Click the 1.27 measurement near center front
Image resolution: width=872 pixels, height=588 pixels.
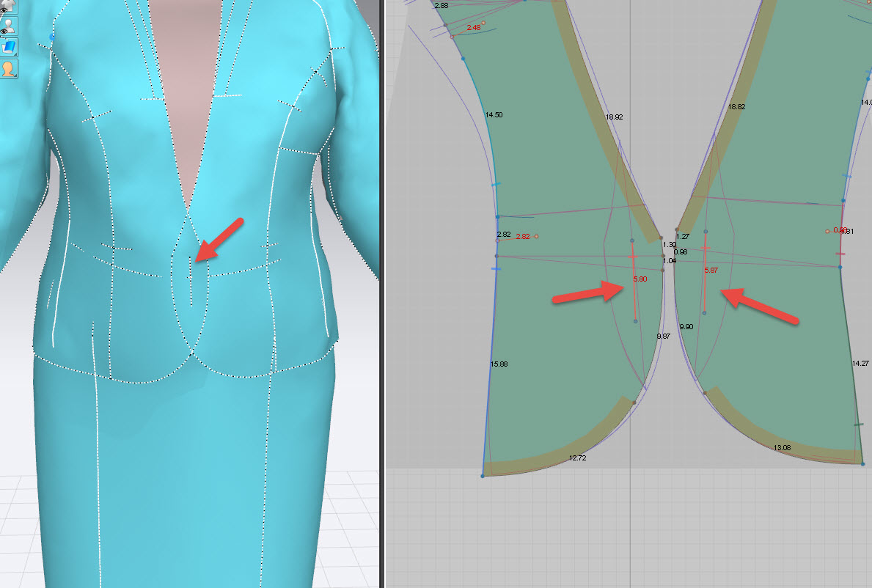683,237
